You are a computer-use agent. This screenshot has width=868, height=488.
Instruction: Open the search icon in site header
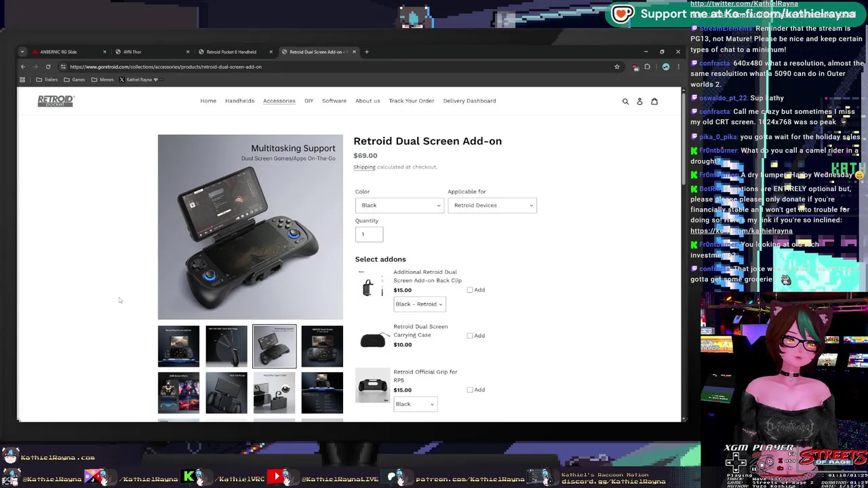click(x=625, y=101)
